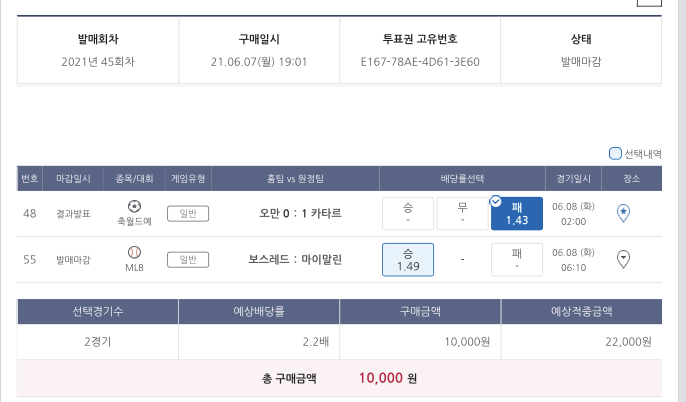
Task: Open the star location pin for match 48
Action: tap(624, 212)
